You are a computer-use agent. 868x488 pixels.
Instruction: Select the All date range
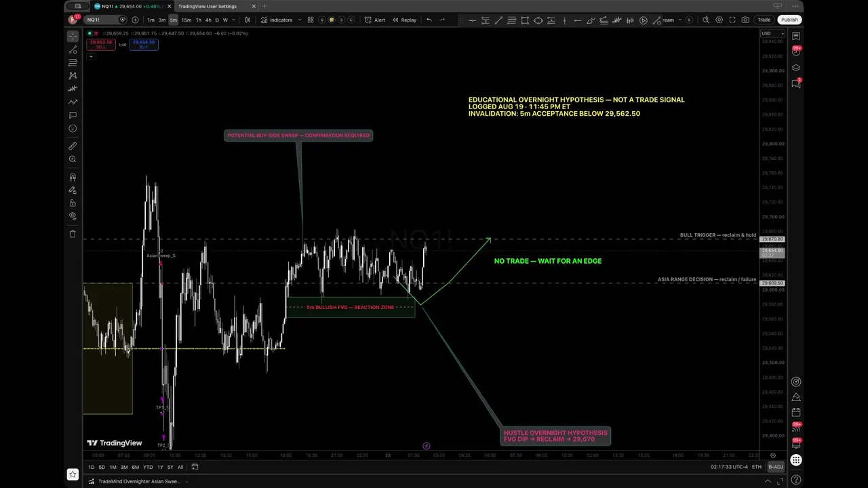coord(180,467)
